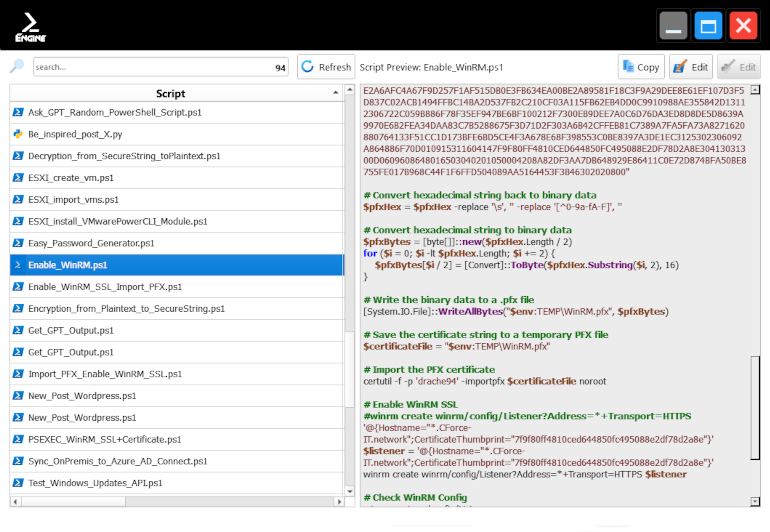
Task: Maximize the Engine window
Action: (x=708, y=25)
